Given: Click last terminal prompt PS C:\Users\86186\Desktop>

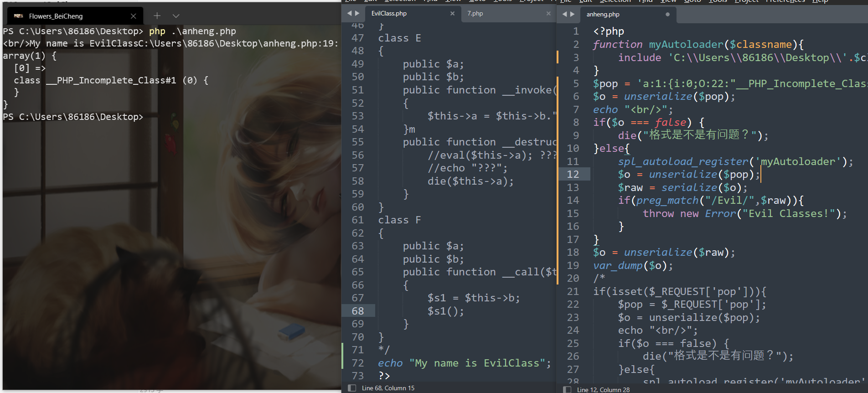Looking at the screenshot, I should click(73, 117).
